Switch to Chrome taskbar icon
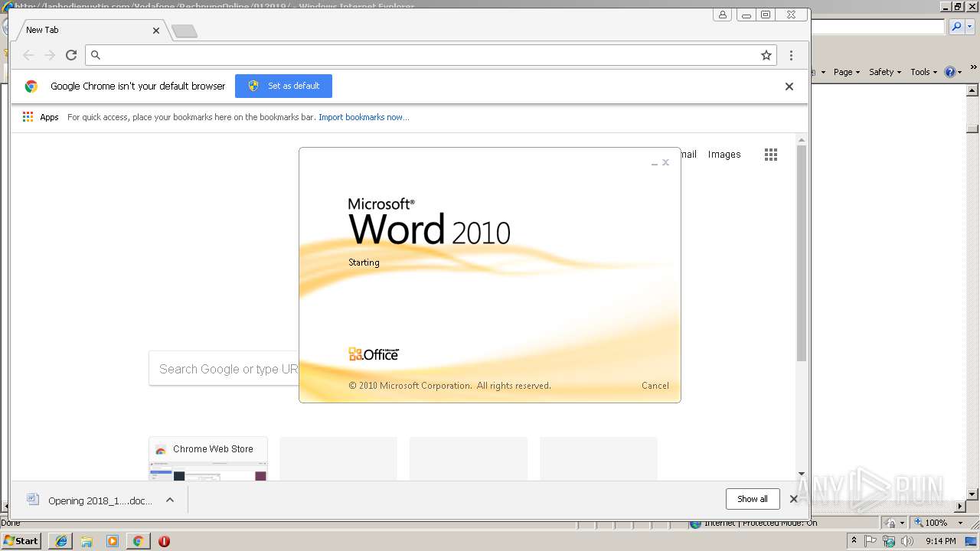The width and height of the screenshot is (980, 551). pos(138,541)
